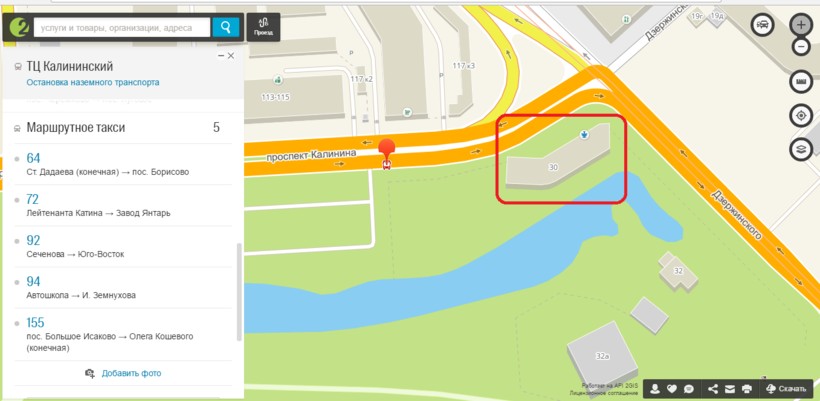Open feedback speech bubble icon
820x401 pixels.
pyautogui.click(x=689, y=389)
